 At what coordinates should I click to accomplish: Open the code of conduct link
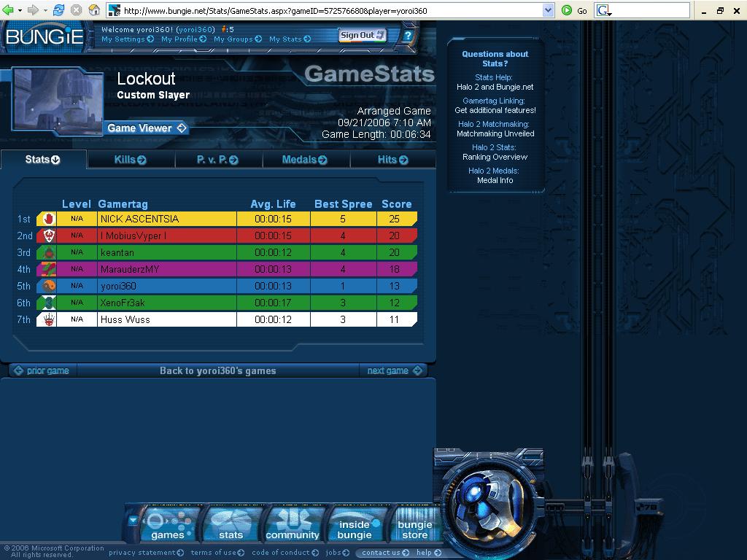coord(285,553)
